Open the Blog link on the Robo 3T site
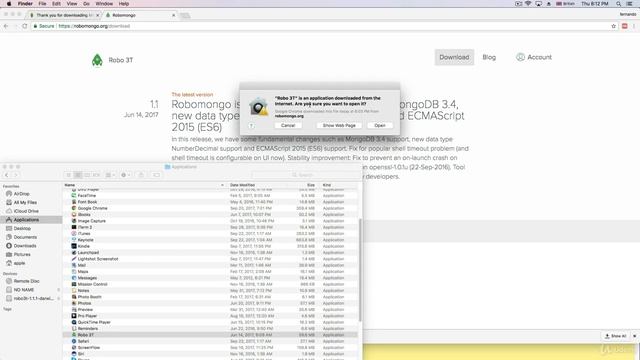Screen dimensions: 640x360 489,57
